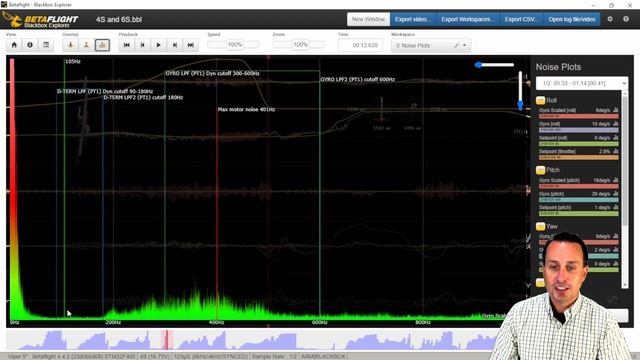Open the Workspace dropdown arrow
The height and width of the screenshot is (360, 640).
click(x=464, y=45)
